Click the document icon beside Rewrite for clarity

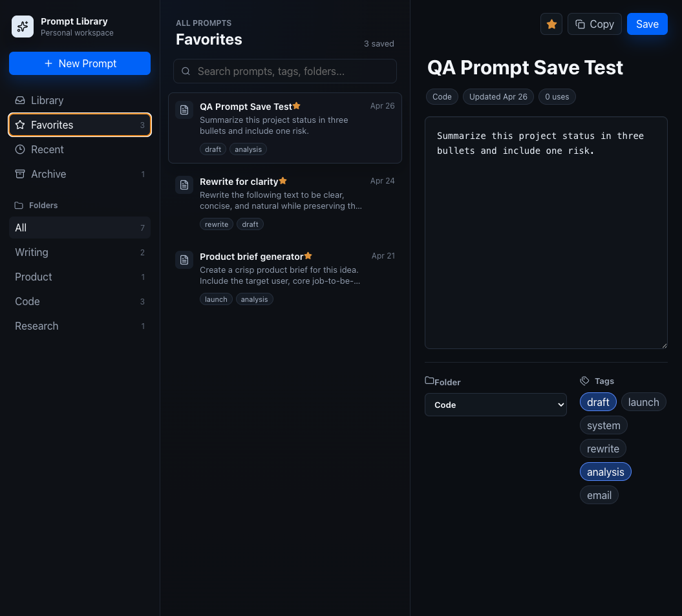[184, 185]
